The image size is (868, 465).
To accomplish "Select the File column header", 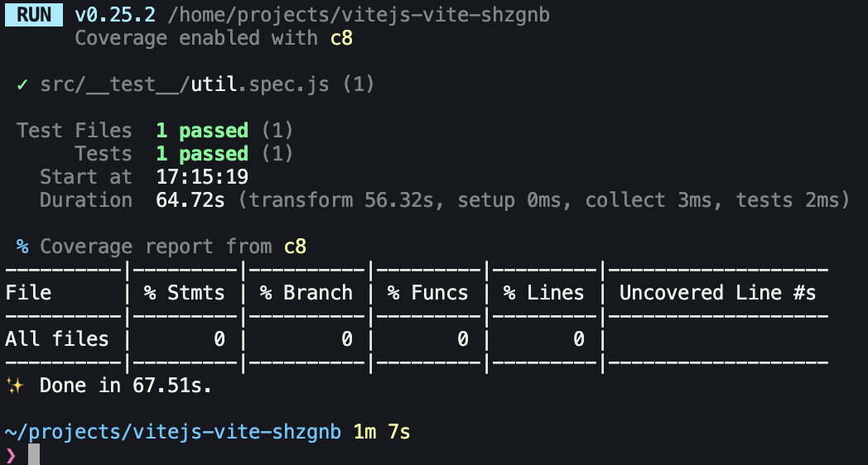I will click(x=28, y=293).
